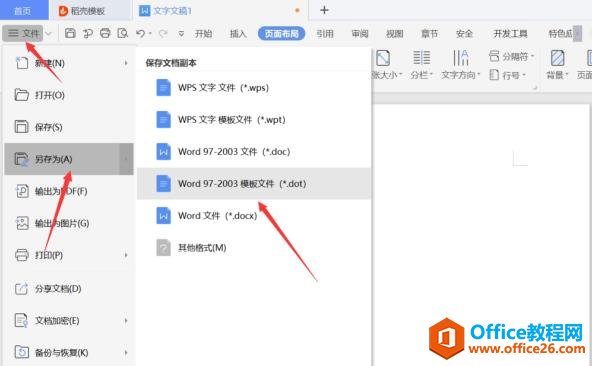Screen dimensions: 592x366
Task: Open the 安全 ribbon tab
Action: (x=464, y=34)
